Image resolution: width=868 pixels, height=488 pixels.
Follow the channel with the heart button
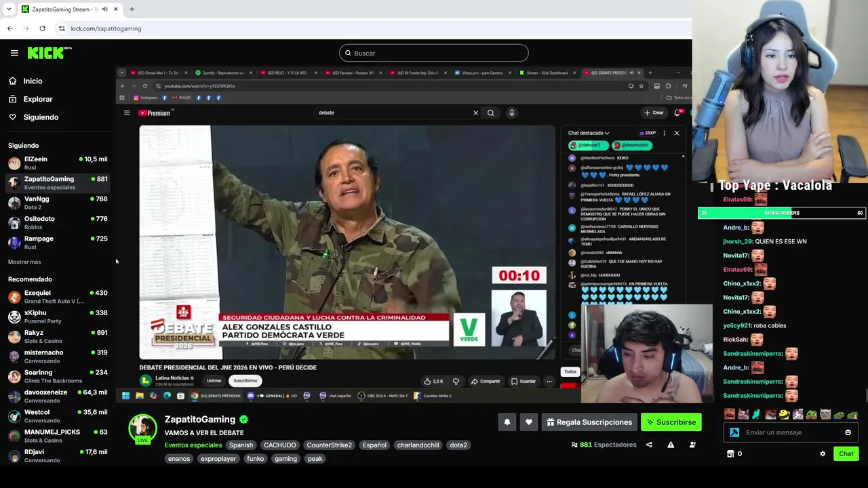point(529,422)
